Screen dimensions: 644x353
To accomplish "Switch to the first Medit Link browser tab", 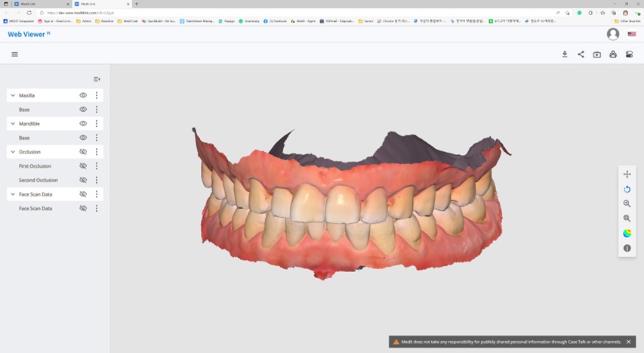I will pyautogui.click(x=41, y=4).
